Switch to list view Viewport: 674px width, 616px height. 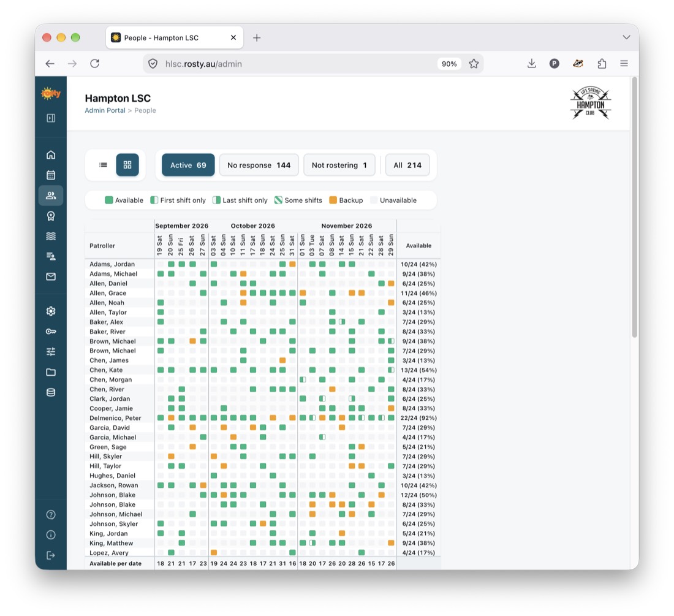(x=103, y=165)
